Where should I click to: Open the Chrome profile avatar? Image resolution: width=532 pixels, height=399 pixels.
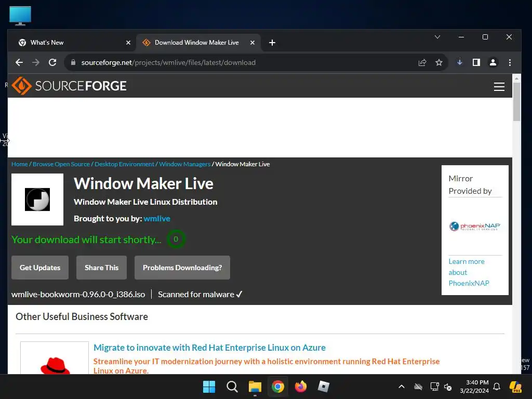[x=493, y=62]
